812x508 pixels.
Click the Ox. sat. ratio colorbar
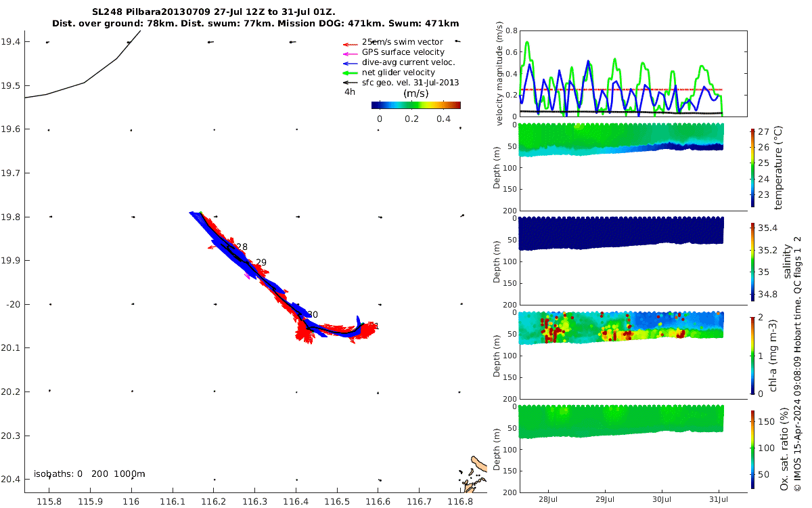[x=753, y=448]
